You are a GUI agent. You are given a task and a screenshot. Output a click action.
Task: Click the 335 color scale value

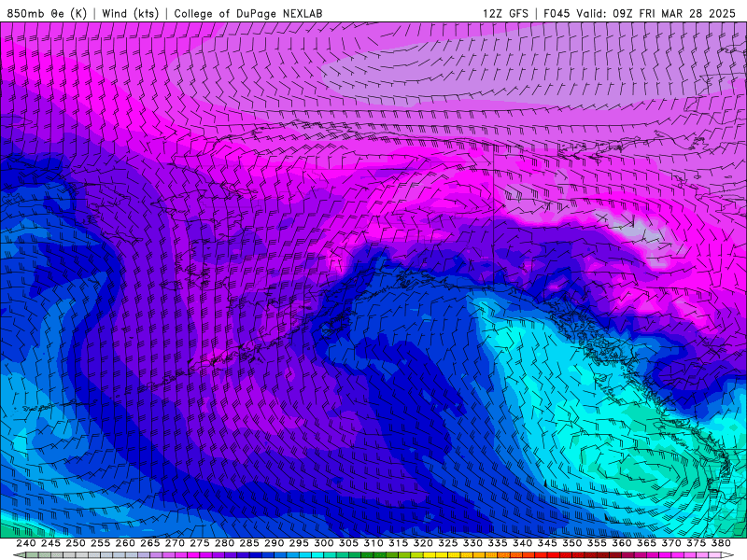coord(498,543)
